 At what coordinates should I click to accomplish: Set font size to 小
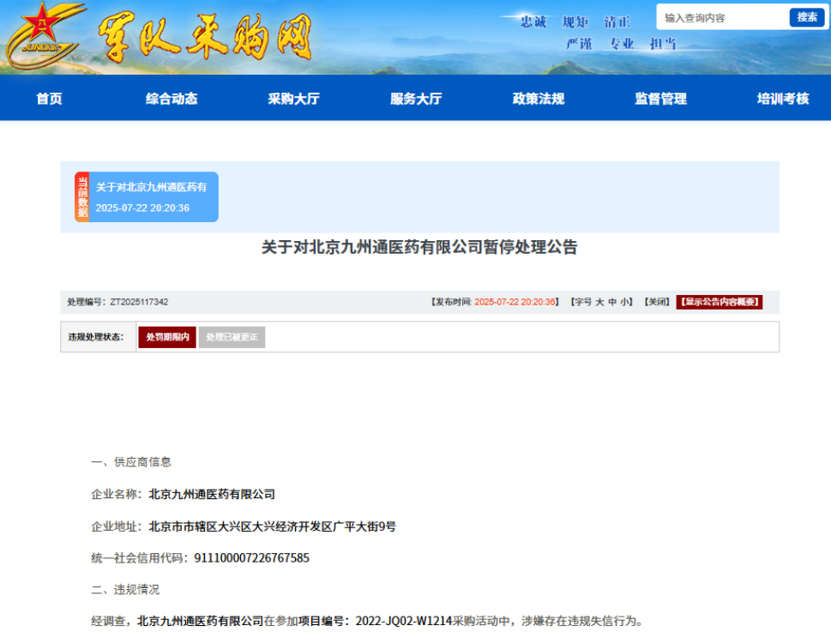coord(624,302)
